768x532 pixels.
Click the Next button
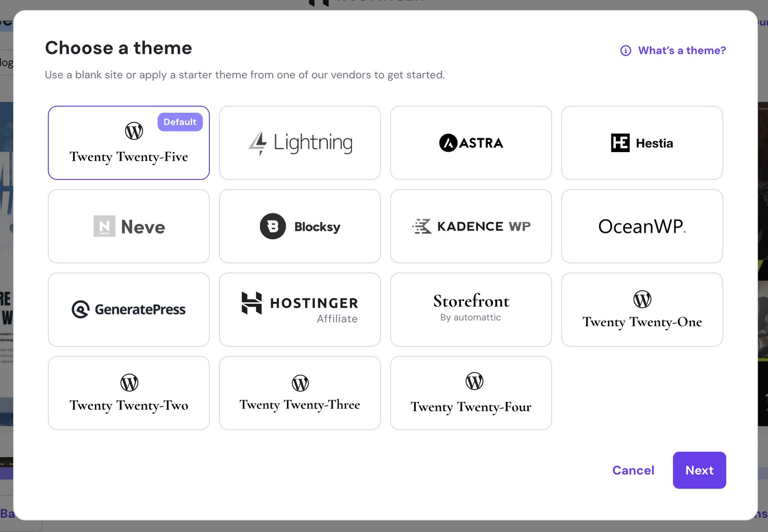click(699, 470)
